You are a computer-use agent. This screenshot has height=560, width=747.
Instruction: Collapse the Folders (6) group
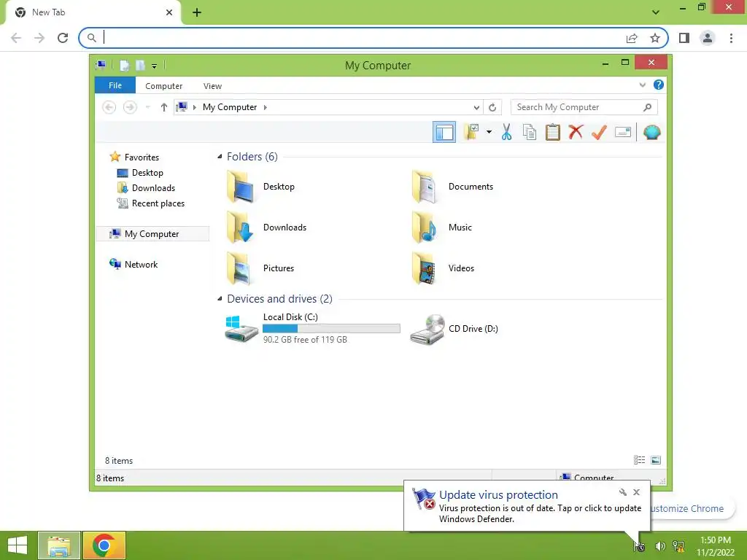click(x=220, y=156)
